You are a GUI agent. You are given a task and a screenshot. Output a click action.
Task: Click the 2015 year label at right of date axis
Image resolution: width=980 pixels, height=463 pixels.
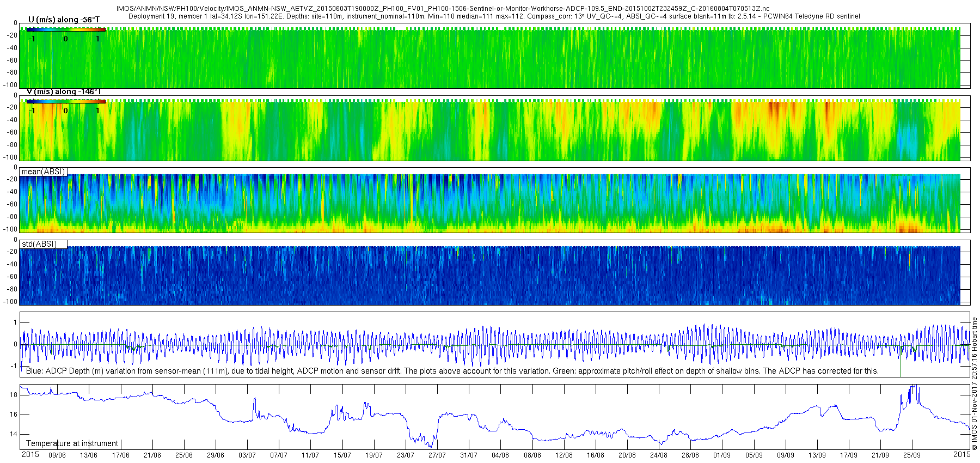(x=961, y=454)
